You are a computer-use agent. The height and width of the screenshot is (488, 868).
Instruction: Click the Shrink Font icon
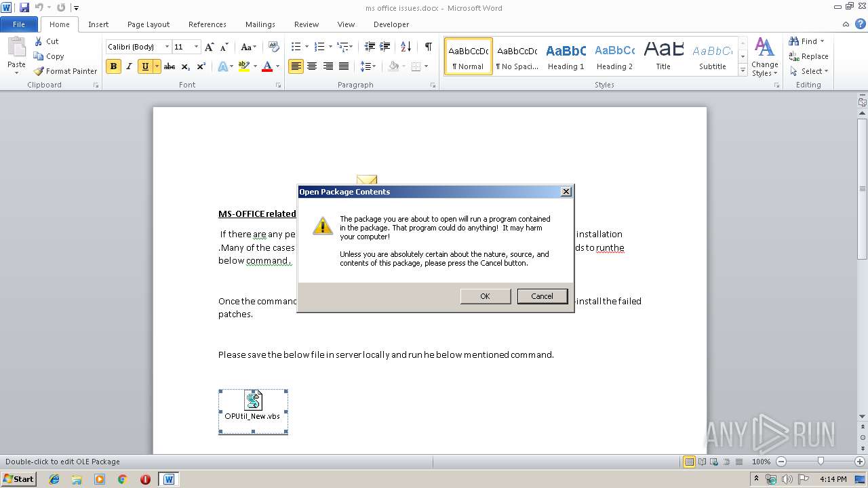pos(224,47)
